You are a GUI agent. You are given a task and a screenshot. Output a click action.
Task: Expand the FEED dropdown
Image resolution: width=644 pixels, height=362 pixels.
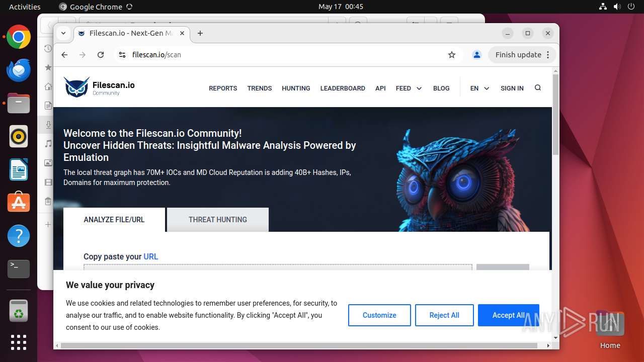pos(409,88)
